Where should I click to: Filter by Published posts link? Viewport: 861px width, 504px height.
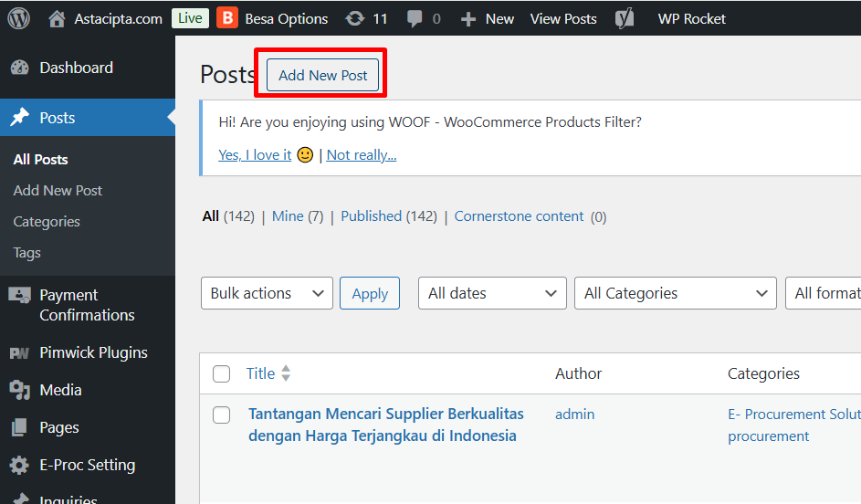(x=371, y=216)
